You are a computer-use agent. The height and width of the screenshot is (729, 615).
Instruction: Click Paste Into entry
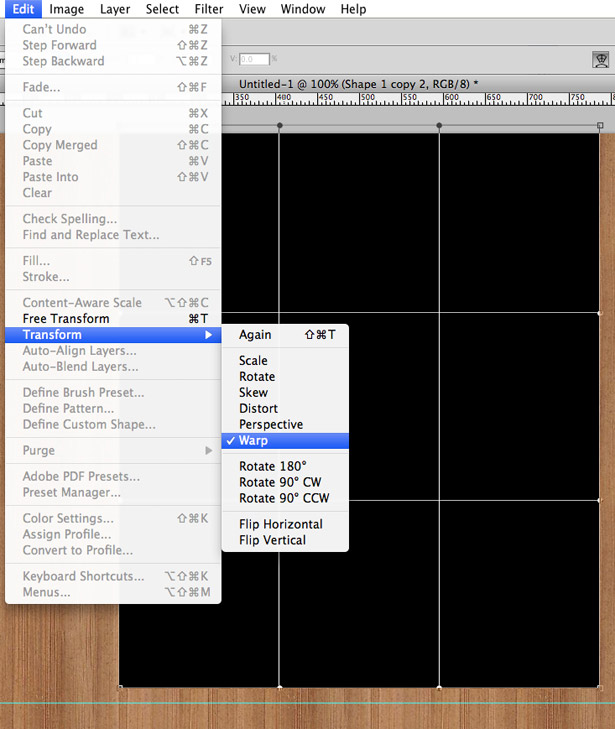113,177
